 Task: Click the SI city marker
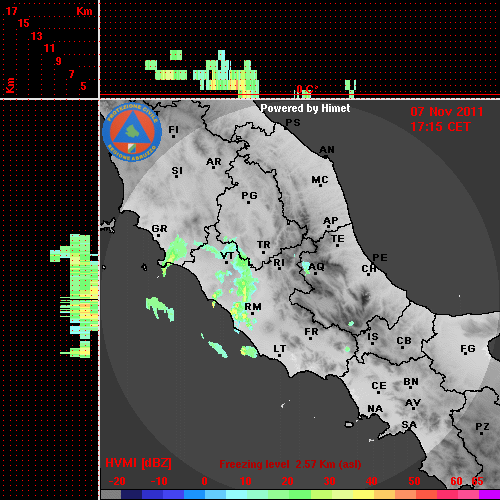point(177,172)
